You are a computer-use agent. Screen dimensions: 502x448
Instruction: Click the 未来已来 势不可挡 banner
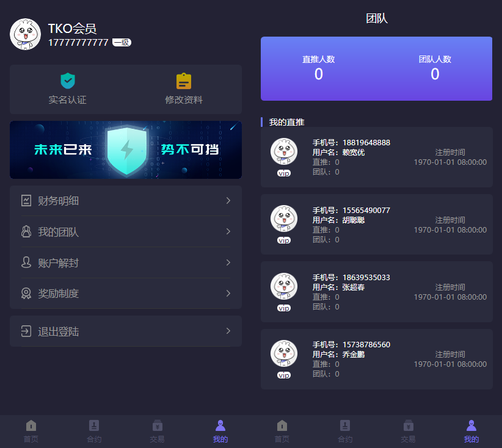click(x=126, y=150)
